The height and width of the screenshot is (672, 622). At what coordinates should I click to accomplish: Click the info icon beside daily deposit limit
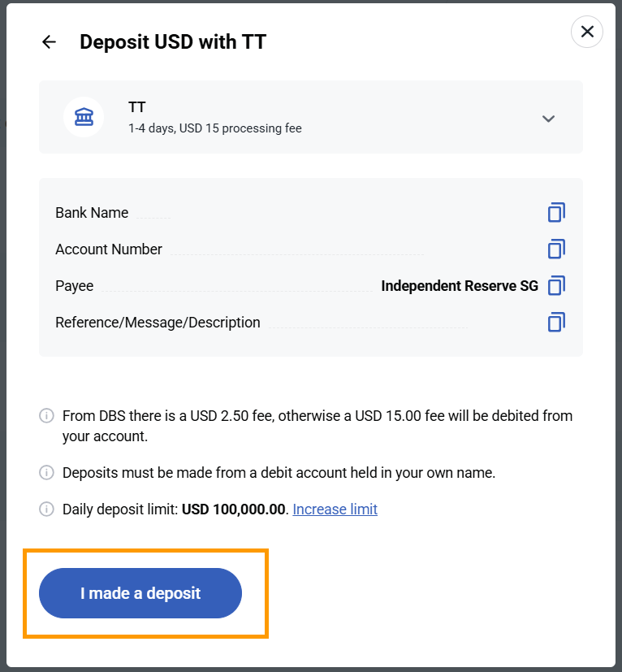[x=46, y=509]
